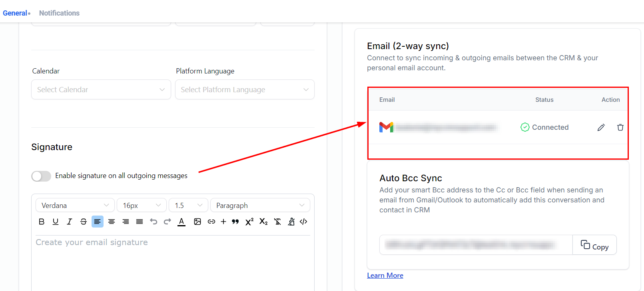
Task: Pick the text color underline swatch
Action: click(181, 222)
